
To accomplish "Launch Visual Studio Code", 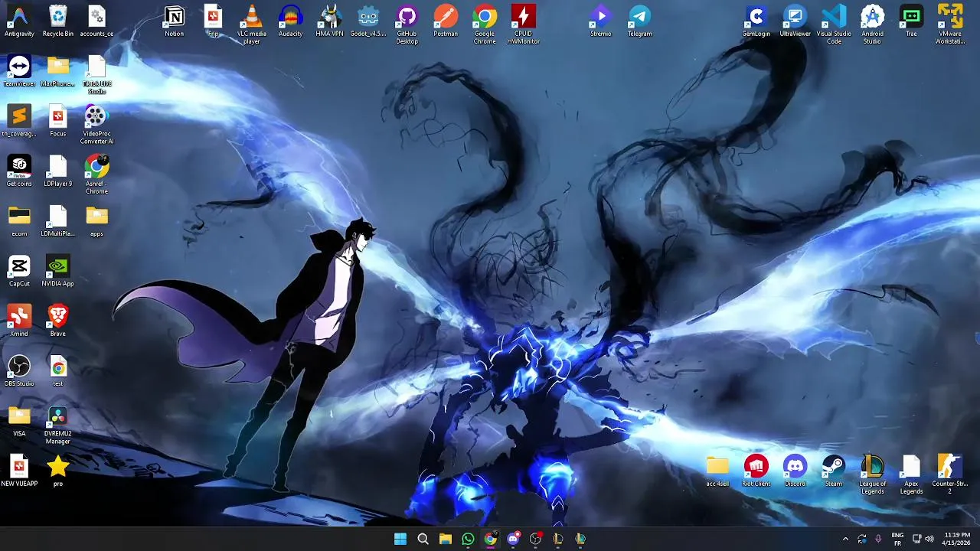I will 834,24.
